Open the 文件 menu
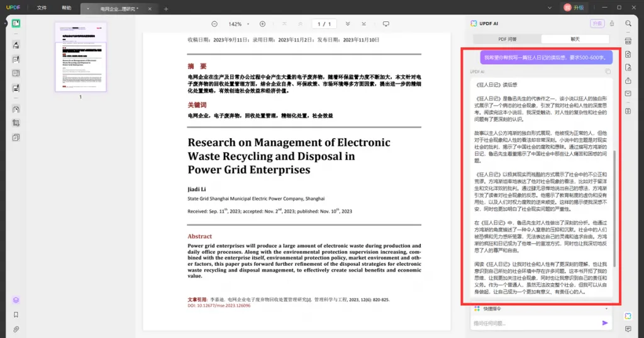Screen dimensions: 644x338 coord(42,8)
